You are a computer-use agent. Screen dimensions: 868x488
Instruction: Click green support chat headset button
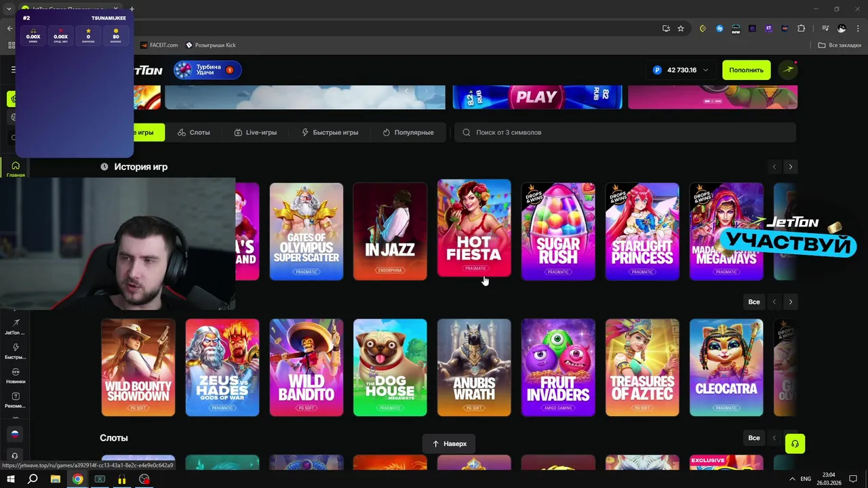click(x=795, y=444)
